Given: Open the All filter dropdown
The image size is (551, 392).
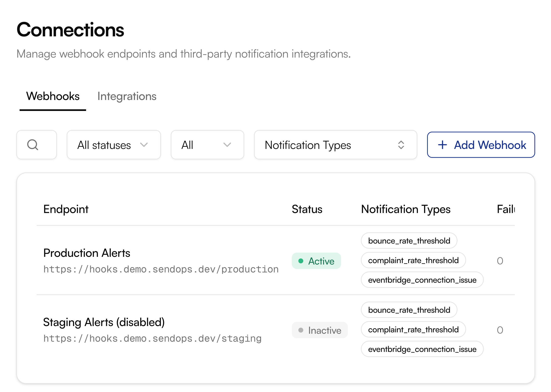Looking at the screenshot, I should [208, 145].
